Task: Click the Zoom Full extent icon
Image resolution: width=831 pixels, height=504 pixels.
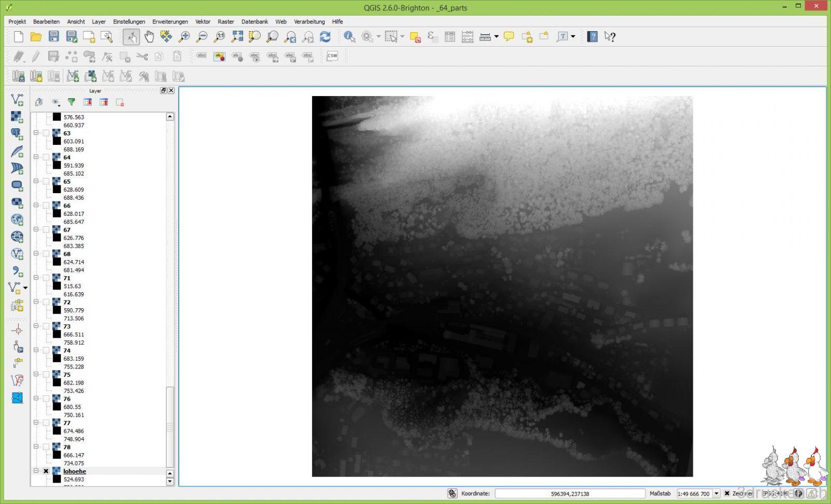Action: pos(238,37)
